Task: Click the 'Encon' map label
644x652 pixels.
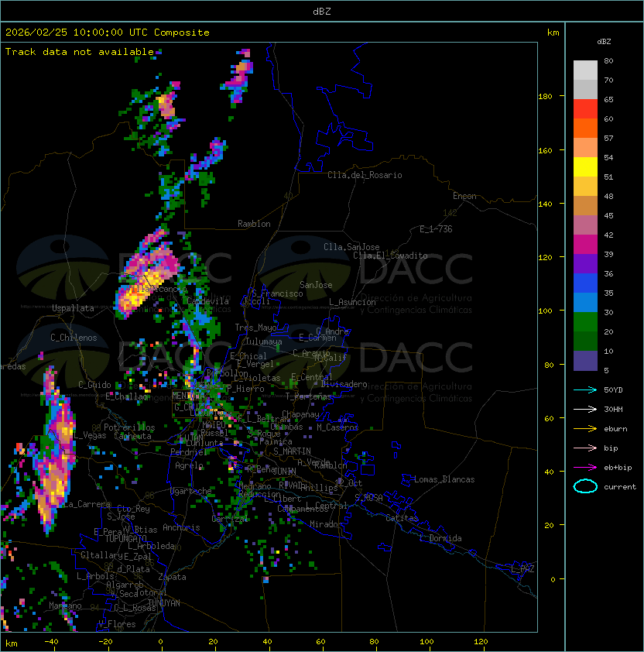Action: (464, 196)
